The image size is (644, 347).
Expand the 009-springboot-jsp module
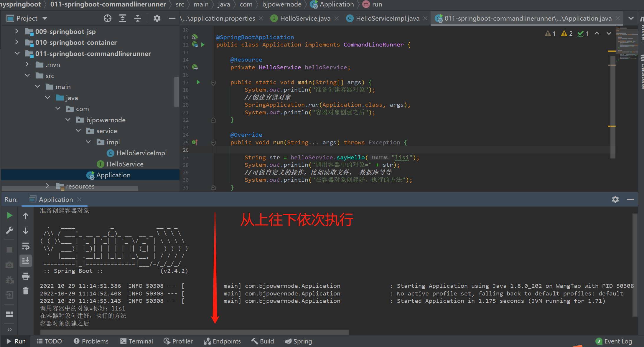(17, 31)
